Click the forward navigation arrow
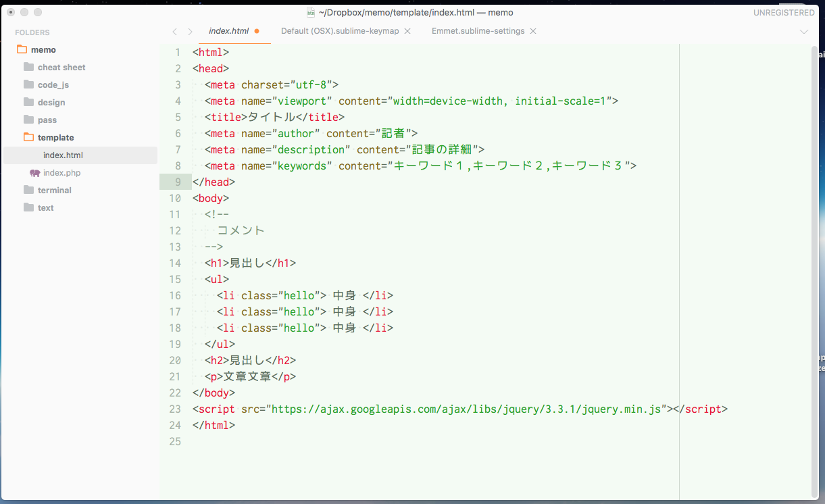The width and height of the screenshot is (825, 504). coord(191,31)
